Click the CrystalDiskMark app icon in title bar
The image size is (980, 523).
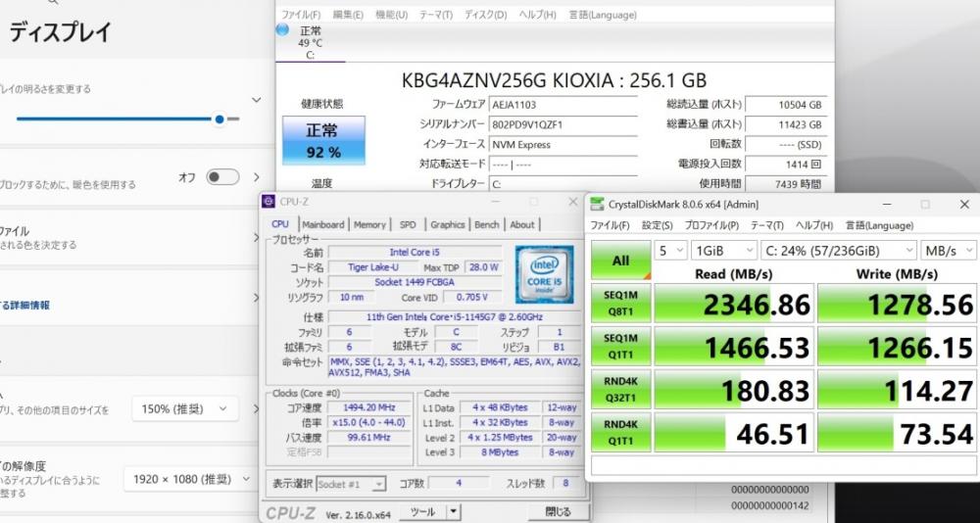point(598,205)
